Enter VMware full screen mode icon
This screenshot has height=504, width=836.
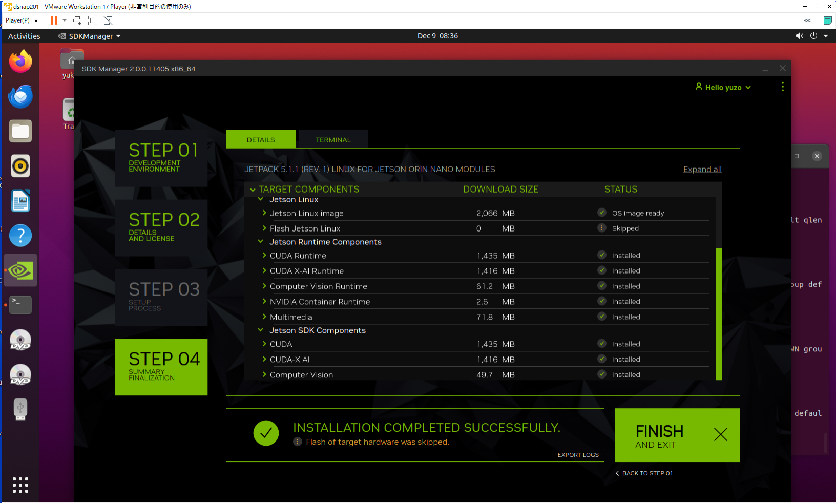click(x=93, y=20)
